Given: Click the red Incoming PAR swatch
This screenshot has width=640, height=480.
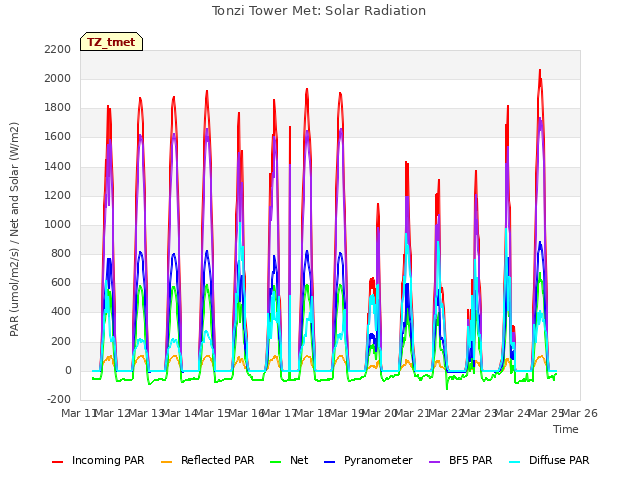Looking at the screenshot, I should coord(58,462).
